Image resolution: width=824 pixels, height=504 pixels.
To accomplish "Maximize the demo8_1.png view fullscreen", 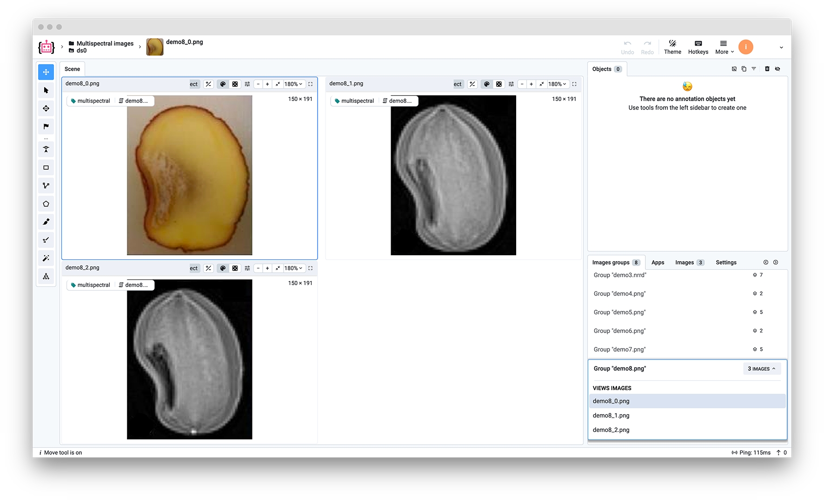I will 574,84.
